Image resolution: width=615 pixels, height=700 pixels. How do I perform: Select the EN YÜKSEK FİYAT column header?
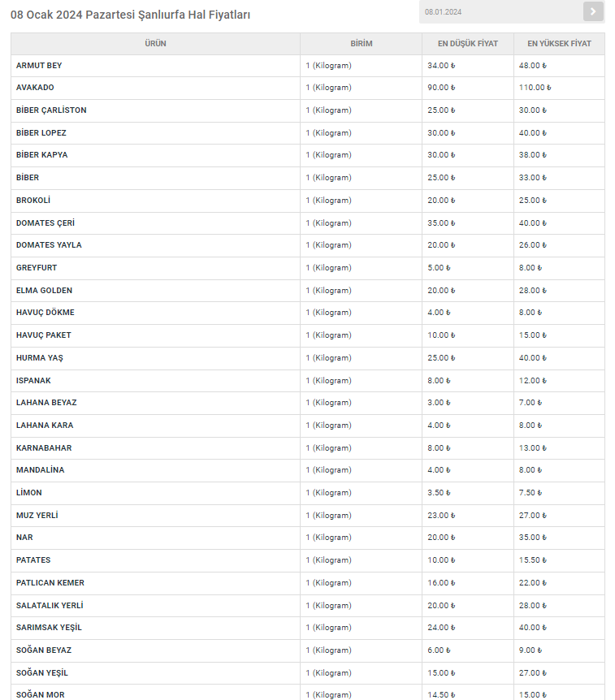559,43
